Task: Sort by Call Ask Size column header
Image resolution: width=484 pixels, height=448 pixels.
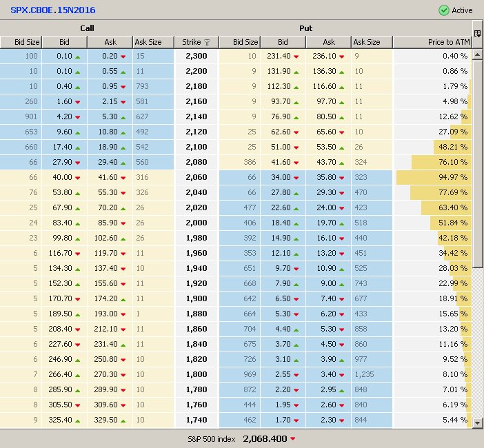Action: [154, 42]
